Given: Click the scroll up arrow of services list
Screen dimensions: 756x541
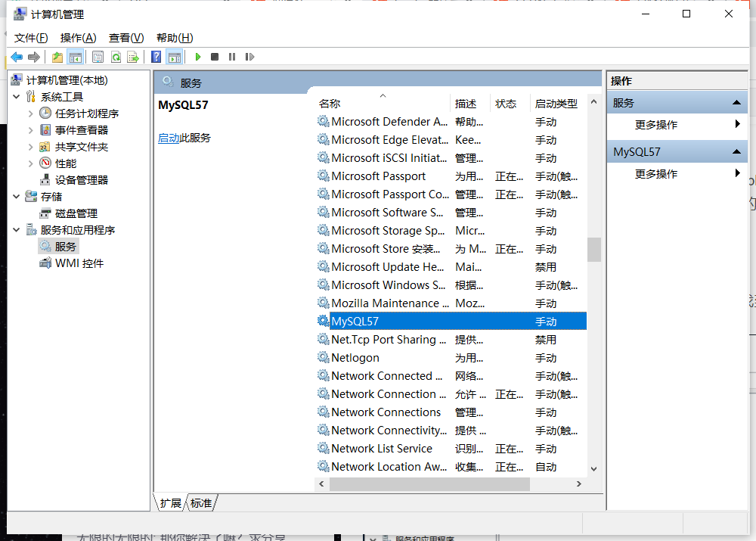Looking at the screenshot, I should [594, 102].
